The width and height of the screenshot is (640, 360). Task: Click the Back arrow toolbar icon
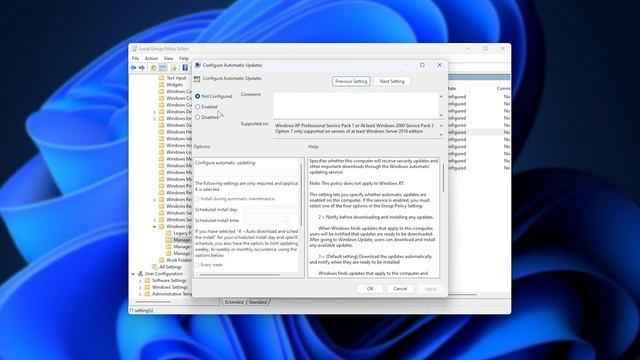click(x=133, y=68)
